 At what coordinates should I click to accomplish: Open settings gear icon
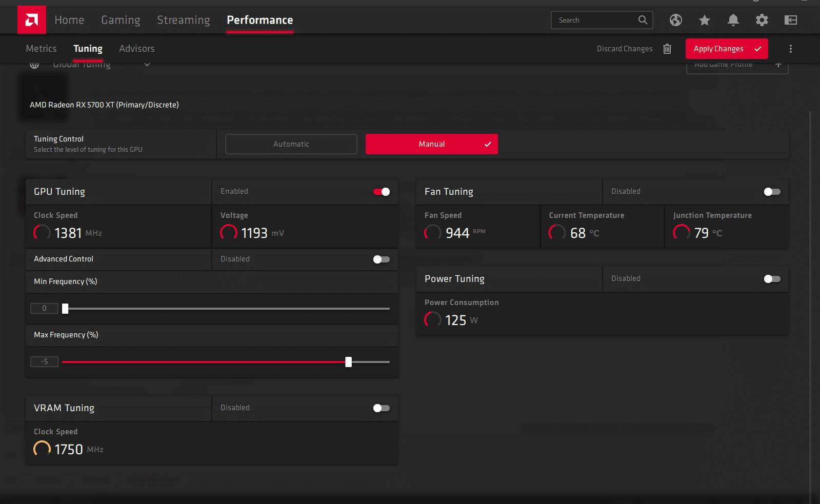pyautogui.click(x=762, y=20)
